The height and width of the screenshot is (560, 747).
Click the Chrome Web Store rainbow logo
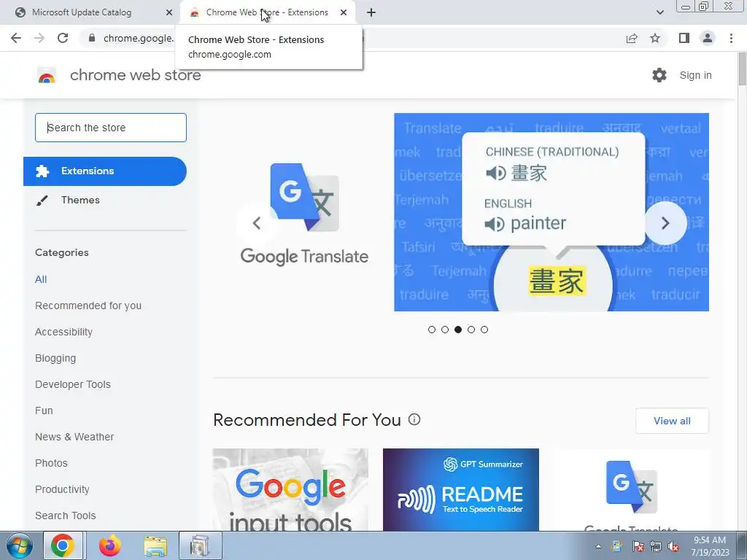[47, 75]
